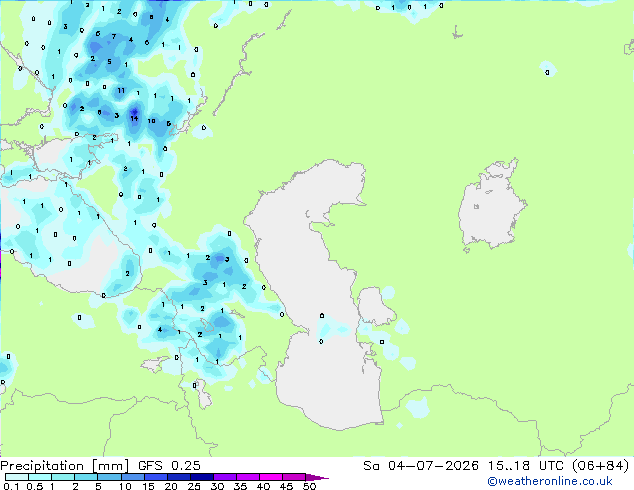Select the 40 to 45 mm magenta swatch
This screenshot has width=634, height=490.
[271, 477]
